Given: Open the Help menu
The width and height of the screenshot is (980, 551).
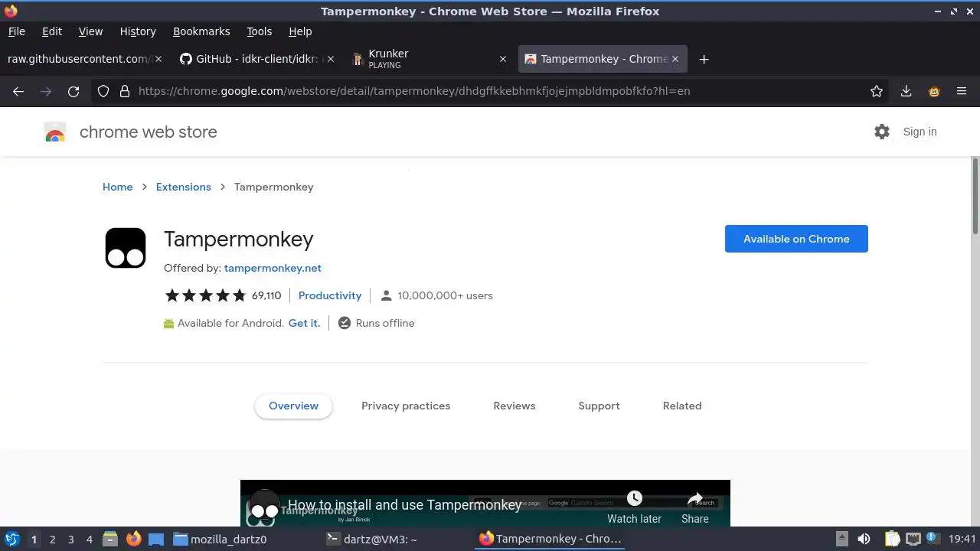Looking at the screenshot, I should tap(300, 31).
